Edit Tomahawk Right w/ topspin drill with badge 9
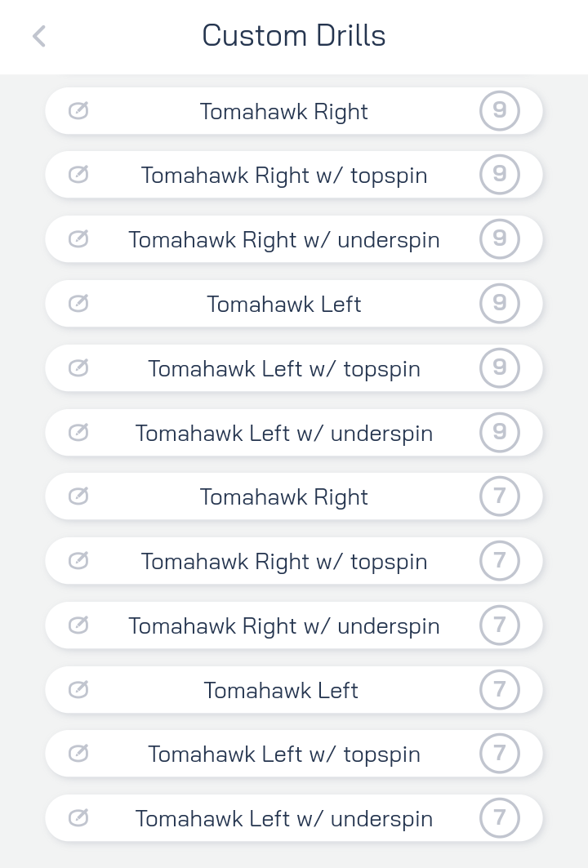The width and height of the screenshot is (588, 868). (78, 175)
